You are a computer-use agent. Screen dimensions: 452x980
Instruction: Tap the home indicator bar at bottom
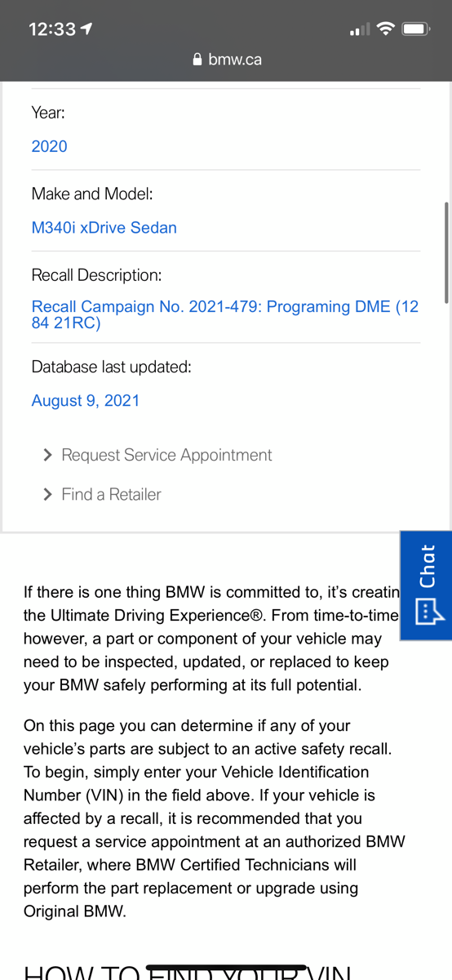[x=226, y=968]
